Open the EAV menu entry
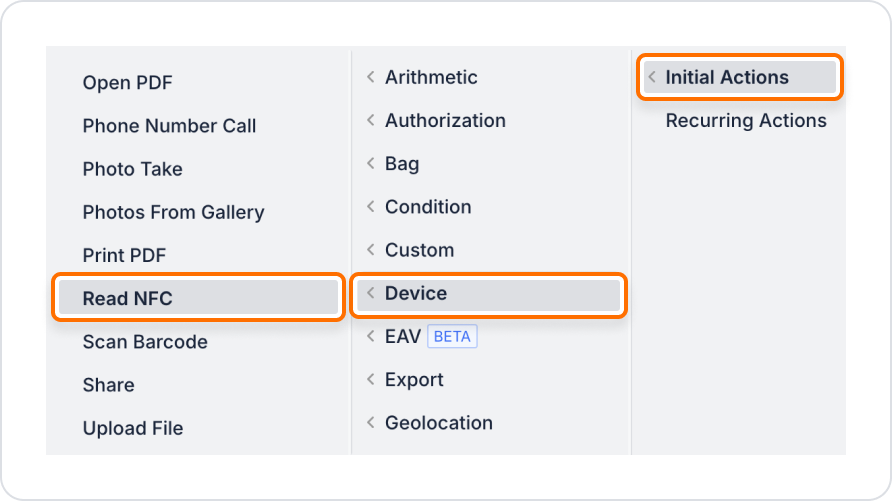This screenshot has width=892, height=501. pos(403,336)
